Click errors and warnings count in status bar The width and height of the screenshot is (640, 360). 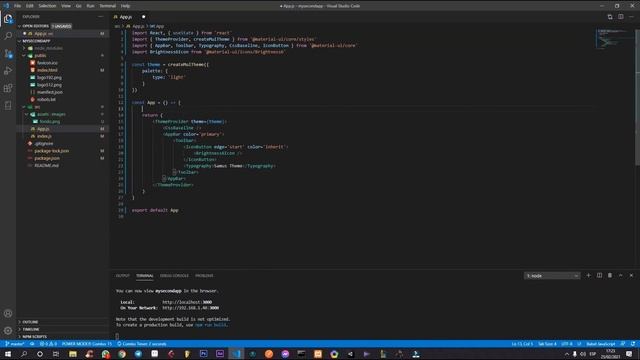pos(48,344)
